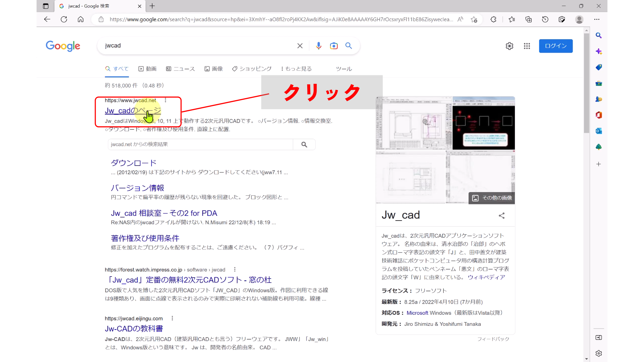Open Google Lens image search camera

pos(334,46)
